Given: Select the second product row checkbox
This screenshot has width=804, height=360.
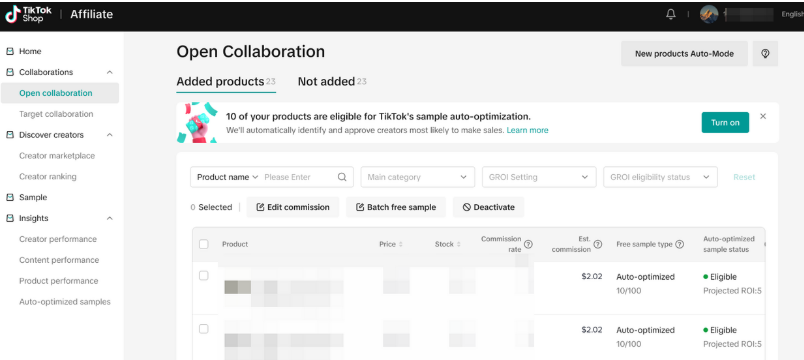Looking at the screenshot, I should 204,329.
